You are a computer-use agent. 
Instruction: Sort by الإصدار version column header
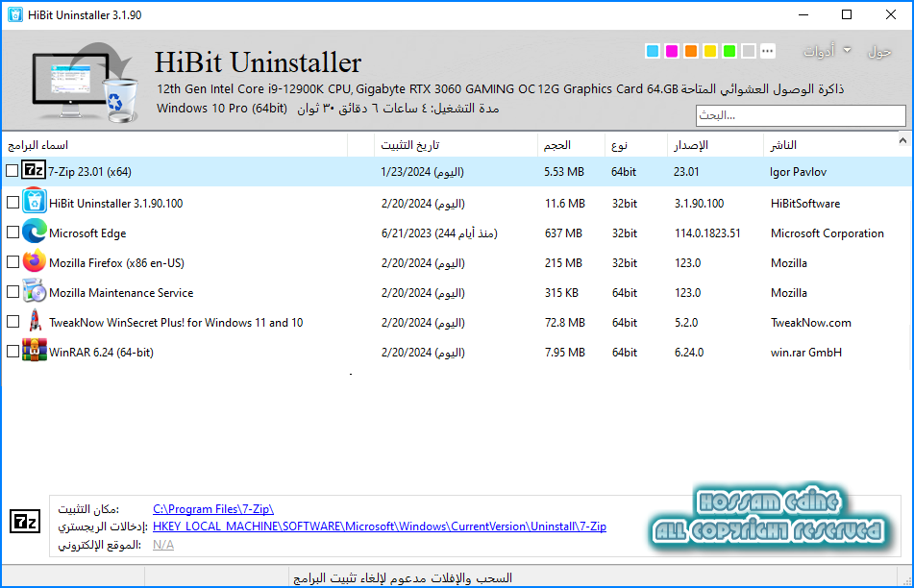(x=715, y=145)
